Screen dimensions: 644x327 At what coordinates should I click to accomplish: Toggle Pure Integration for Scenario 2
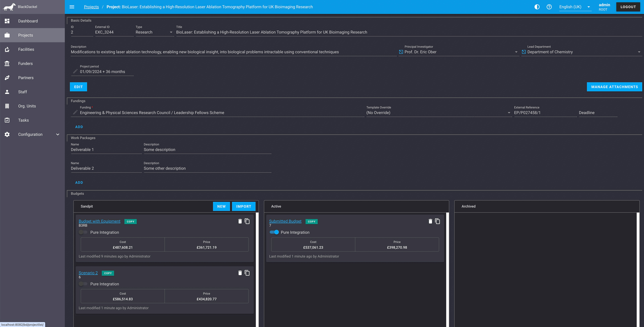pyautogui.click(x=83, y=284)
